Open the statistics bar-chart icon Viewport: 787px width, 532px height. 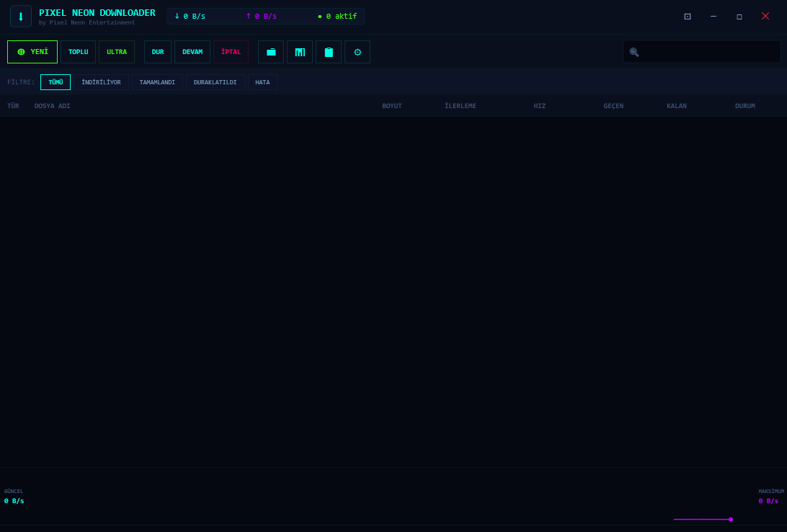[300, 52]
